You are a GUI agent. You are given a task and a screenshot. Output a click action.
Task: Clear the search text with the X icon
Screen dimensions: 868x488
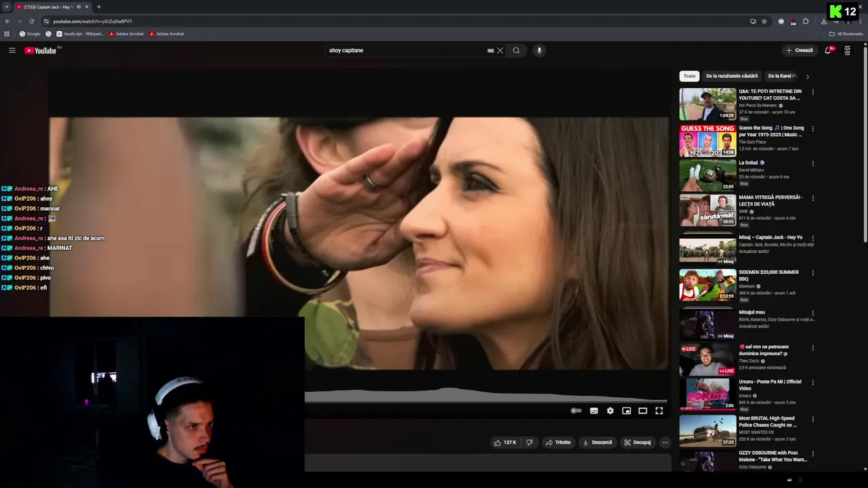point(500,50)
